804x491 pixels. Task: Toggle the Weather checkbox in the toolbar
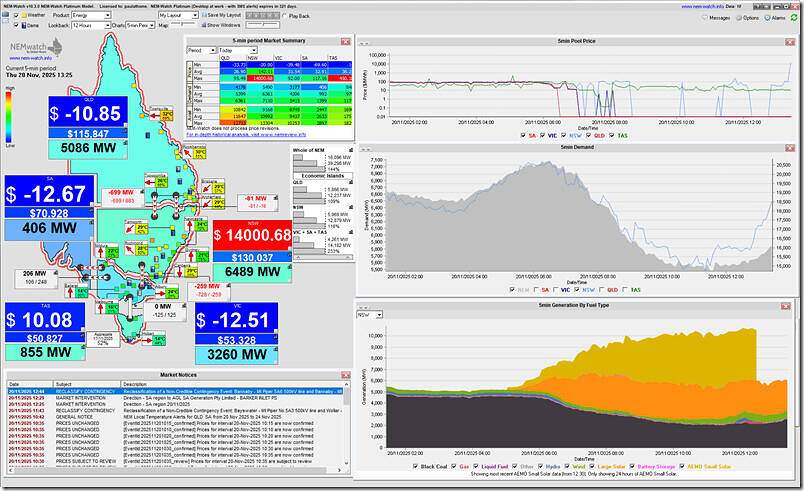point(16,15)
